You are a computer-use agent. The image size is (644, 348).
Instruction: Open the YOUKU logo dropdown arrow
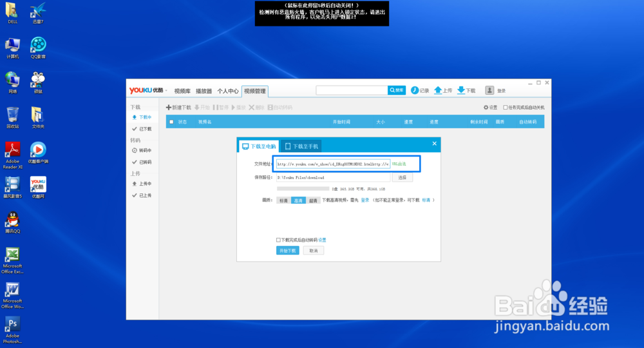[166, 91]
